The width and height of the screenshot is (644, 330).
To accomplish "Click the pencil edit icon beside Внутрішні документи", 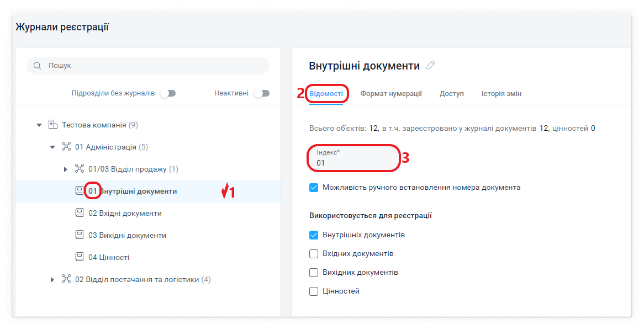I will pyautogui.click(x=431, y=66).
